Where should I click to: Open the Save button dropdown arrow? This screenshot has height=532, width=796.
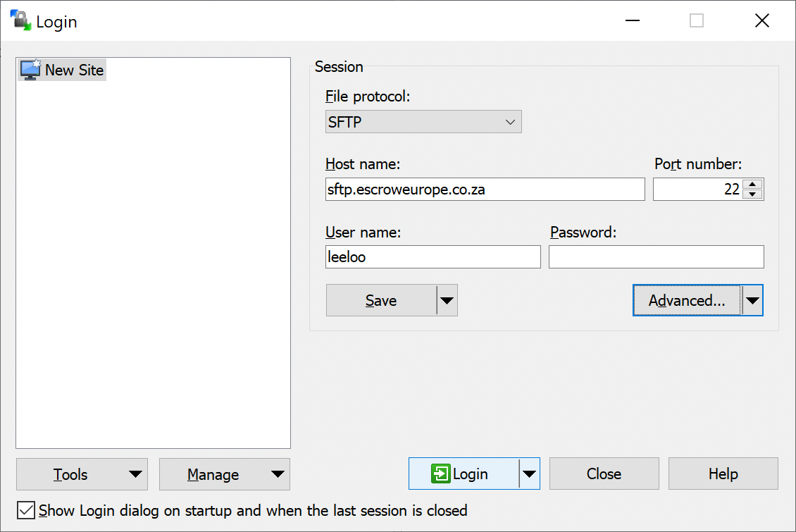point(447,300)
